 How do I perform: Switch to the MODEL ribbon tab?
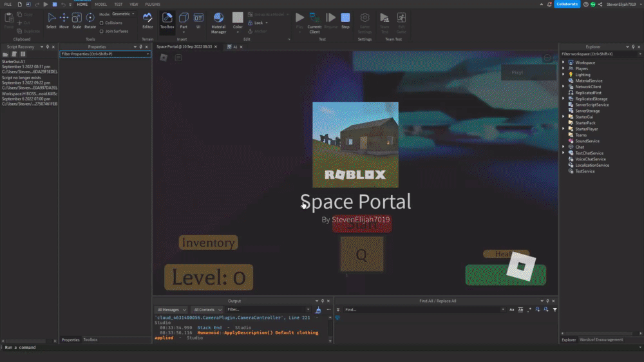point(100,4)
